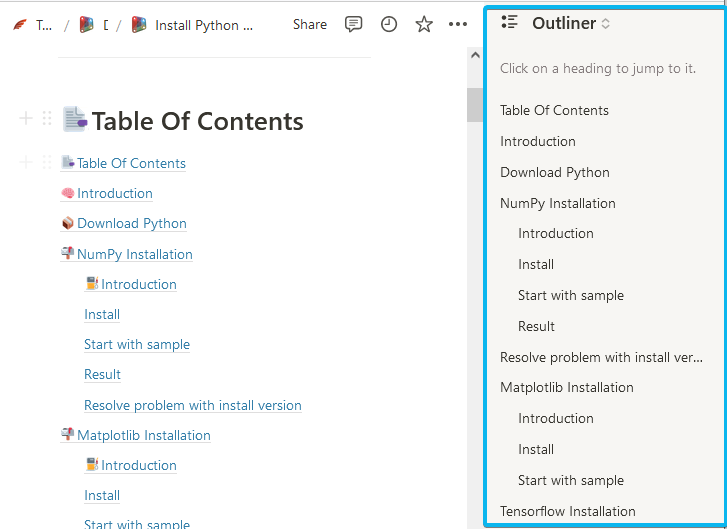The image size is (727, 529).
Task: Open the Install Python breadcrumb page
Action: [203, 25]
